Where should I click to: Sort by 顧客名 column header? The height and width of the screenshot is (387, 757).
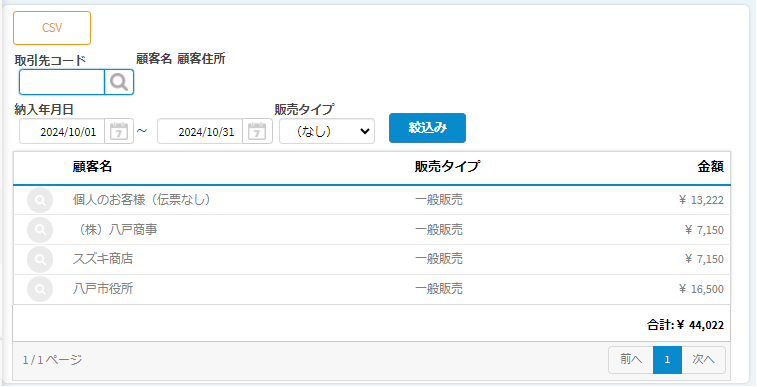click(92, 167)
